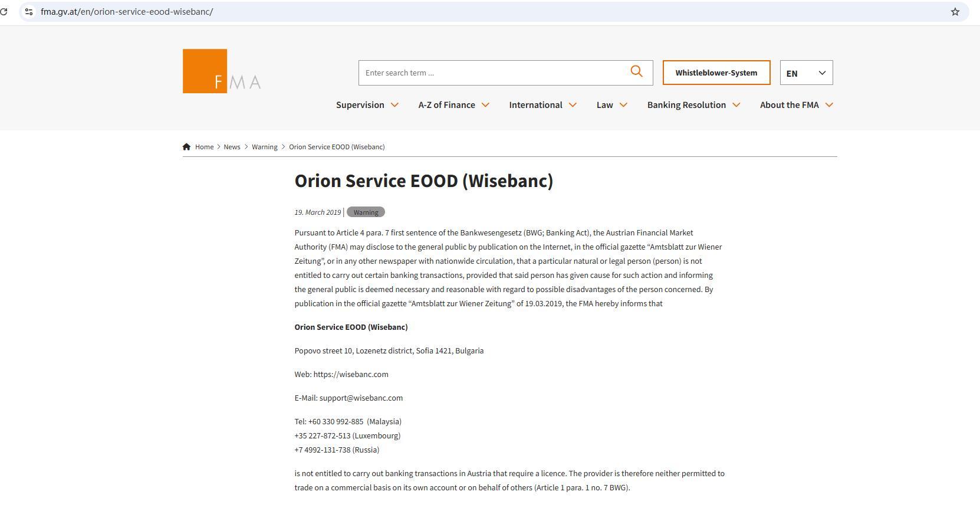The width and height of the screenshot is (980, 508).
Task: Expand About the FMA chevron
Action: pyautogui.click(x=829, y=105)
